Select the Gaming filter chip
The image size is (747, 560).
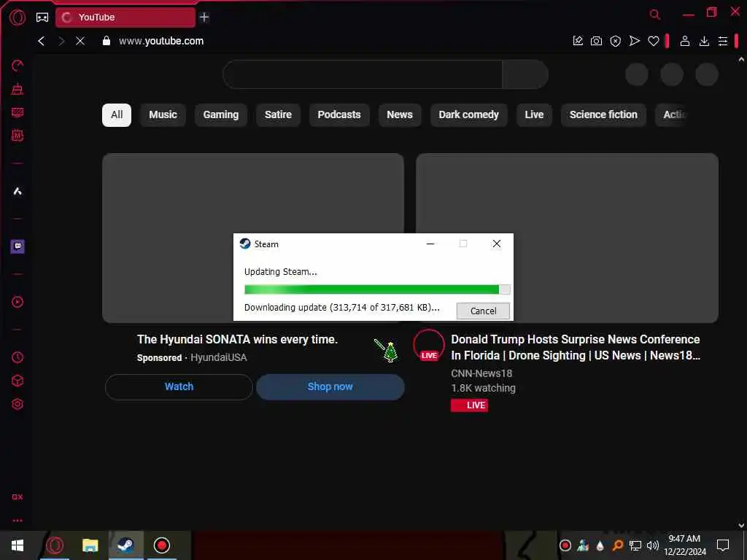(221, 114)
